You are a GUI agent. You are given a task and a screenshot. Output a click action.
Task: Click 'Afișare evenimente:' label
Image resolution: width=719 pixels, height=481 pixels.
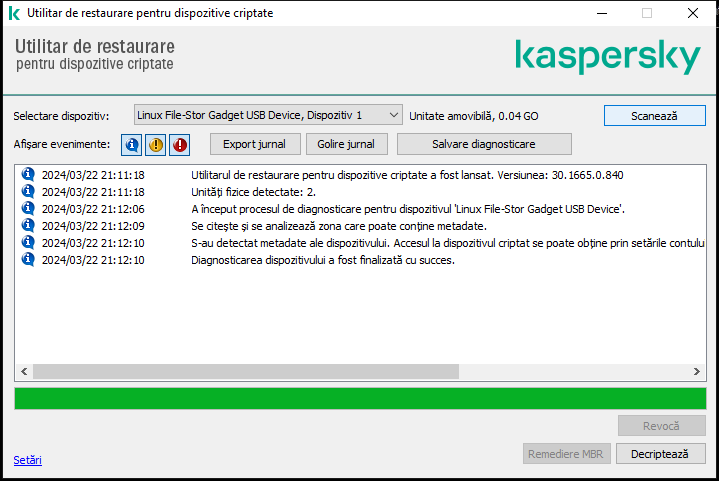[x=62, y=144]
